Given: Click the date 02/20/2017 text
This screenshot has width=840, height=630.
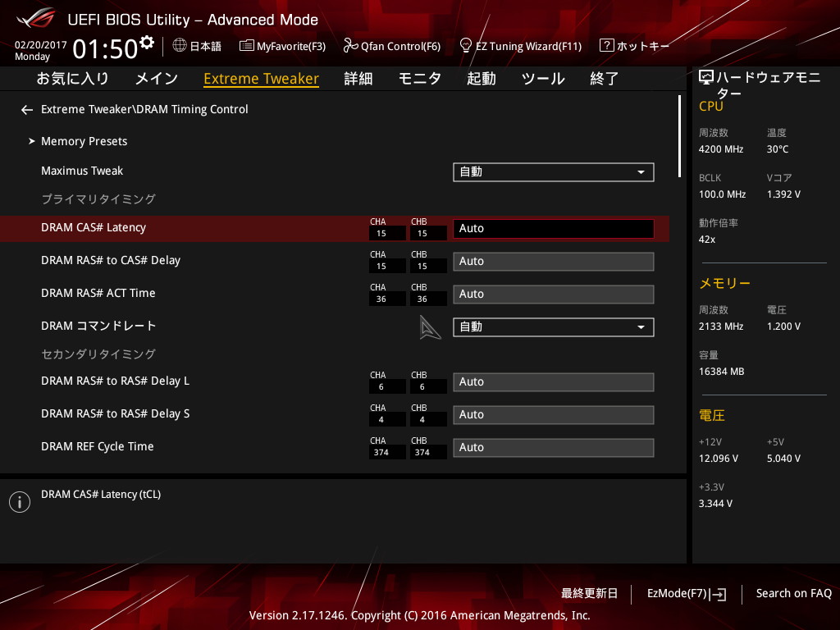Looking at the screenshot, I should 41,45.
